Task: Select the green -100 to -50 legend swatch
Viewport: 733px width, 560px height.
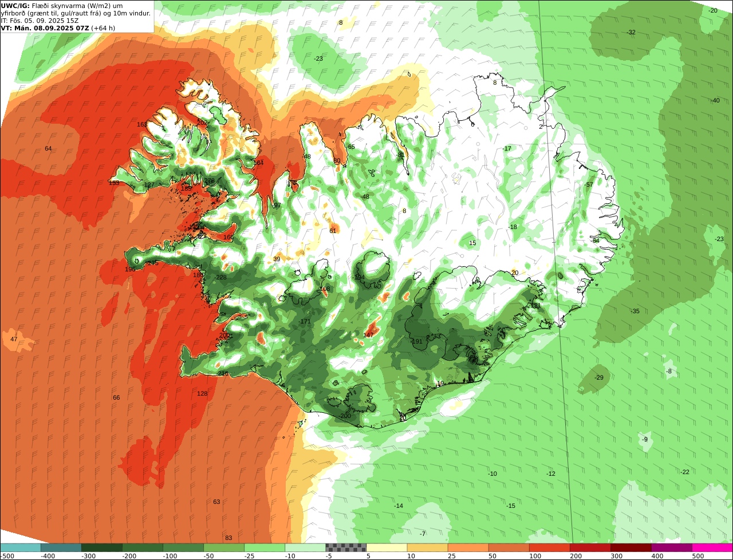Action: click(183, 547)
